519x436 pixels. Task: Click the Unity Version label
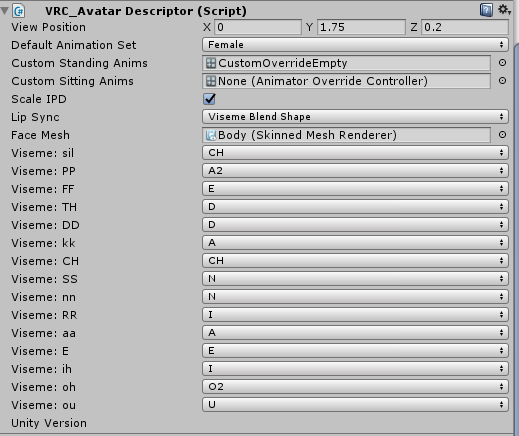[49, 423]
